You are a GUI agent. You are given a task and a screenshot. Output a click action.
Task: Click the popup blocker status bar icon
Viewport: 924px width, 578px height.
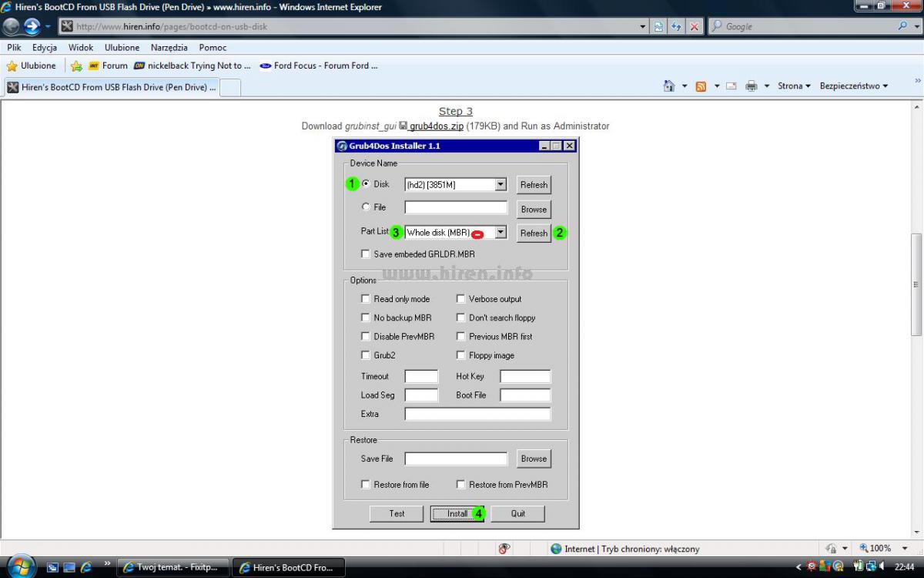coord(504,549)
